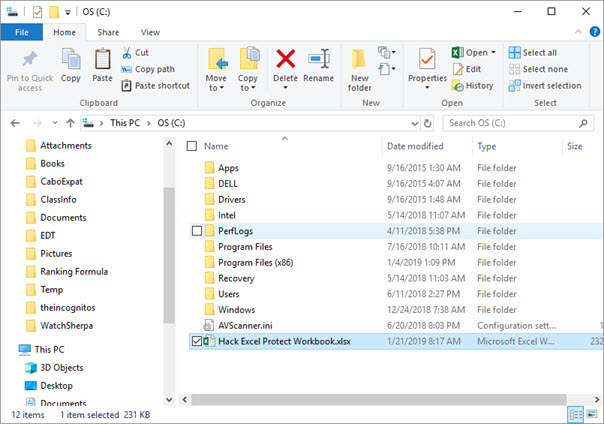Check the PerfLogs folder checkbox
The height and width of the screenshot is (424, 604).
[x=197, y=231]
